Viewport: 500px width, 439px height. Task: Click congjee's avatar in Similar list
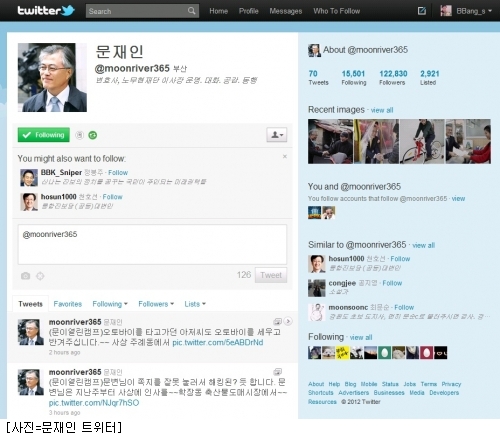[317, 288]
